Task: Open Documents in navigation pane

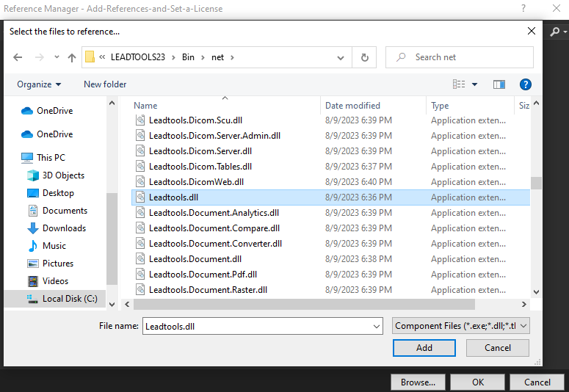Action: [x=57, y=211]
